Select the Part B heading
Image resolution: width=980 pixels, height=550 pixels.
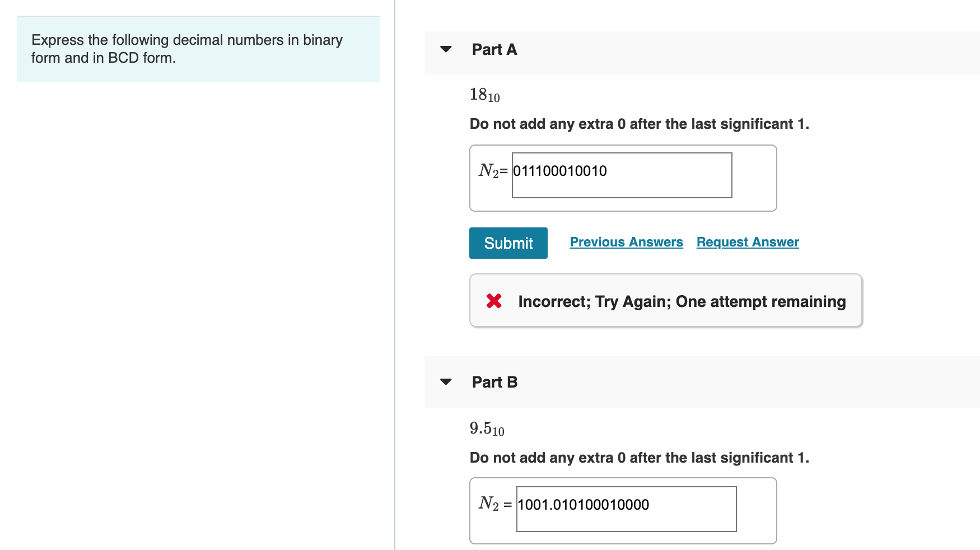[x=494, y=382]
